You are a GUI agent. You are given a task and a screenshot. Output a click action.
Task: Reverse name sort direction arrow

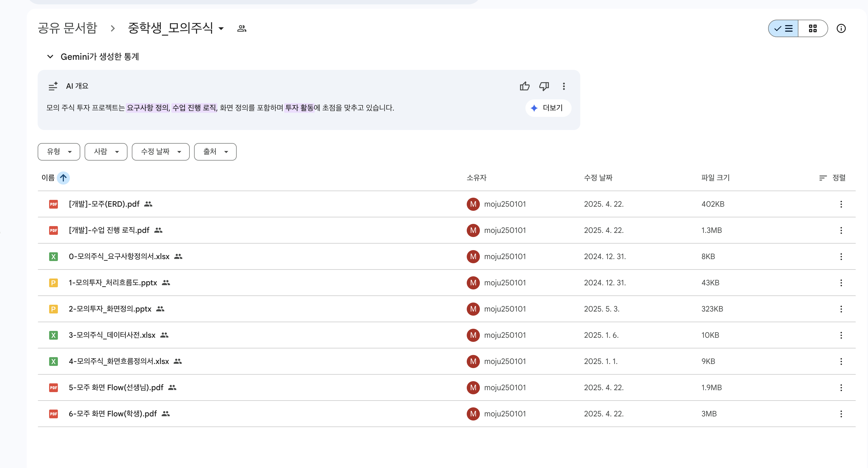tap(63, 178)
